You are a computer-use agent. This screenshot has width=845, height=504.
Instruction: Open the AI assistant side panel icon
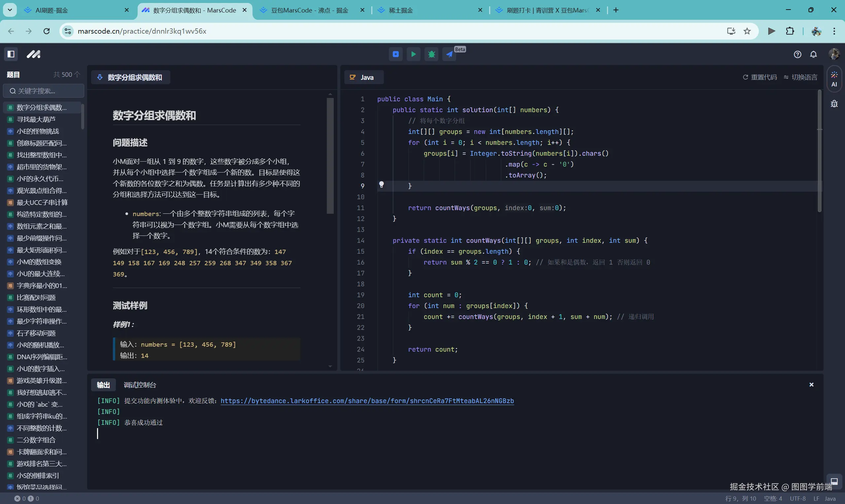point(834,79)
